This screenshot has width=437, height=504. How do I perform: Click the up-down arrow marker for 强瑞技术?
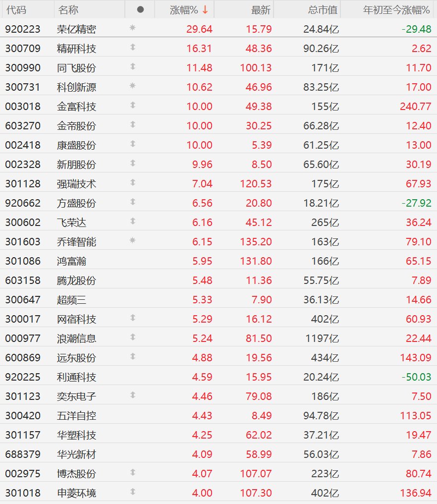(133, 182)
